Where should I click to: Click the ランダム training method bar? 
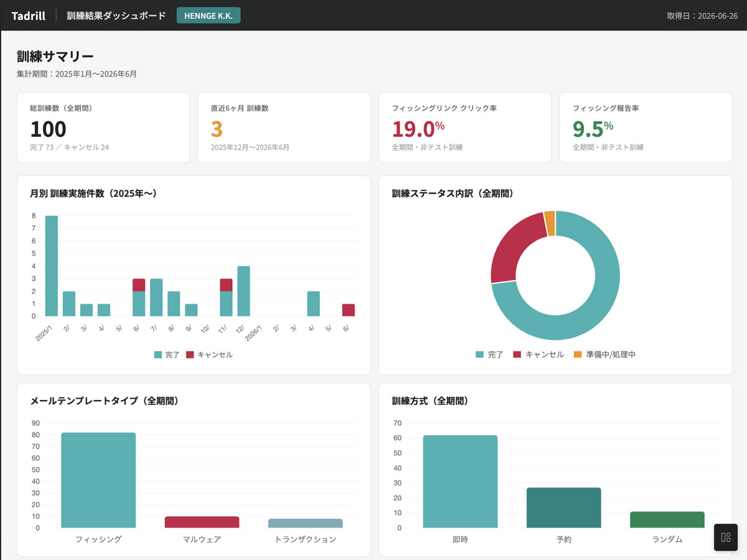coord(667,520)
